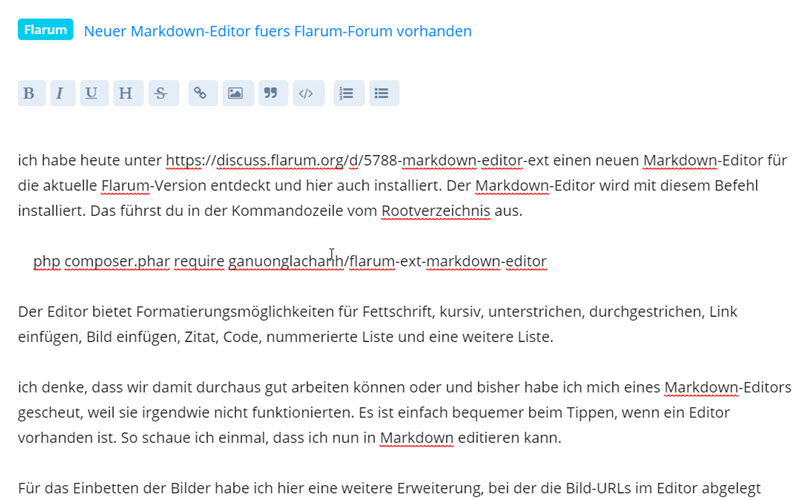Click the underline formatting button
The height and width of the screenshot is (500, 800).
[x=94, y=93]
